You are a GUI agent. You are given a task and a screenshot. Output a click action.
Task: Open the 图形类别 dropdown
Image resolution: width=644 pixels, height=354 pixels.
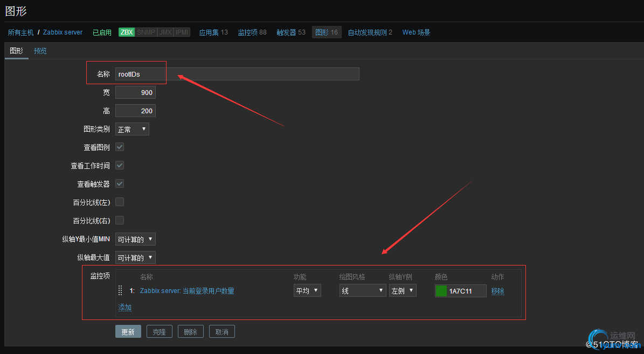pyautogui.click(x=132, y=129)
